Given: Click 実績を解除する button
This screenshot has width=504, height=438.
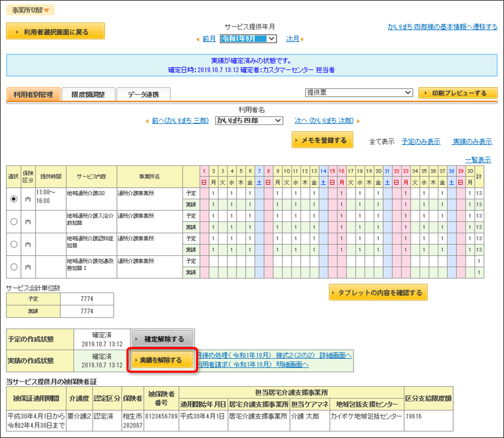Looking at the screenshot, I should (162, 360).
